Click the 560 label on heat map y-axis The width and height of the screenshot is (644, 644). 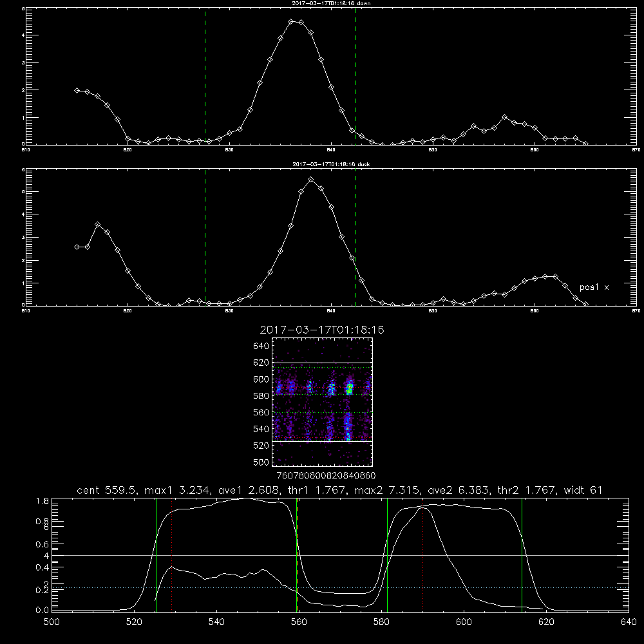click(x=261, y=412)
